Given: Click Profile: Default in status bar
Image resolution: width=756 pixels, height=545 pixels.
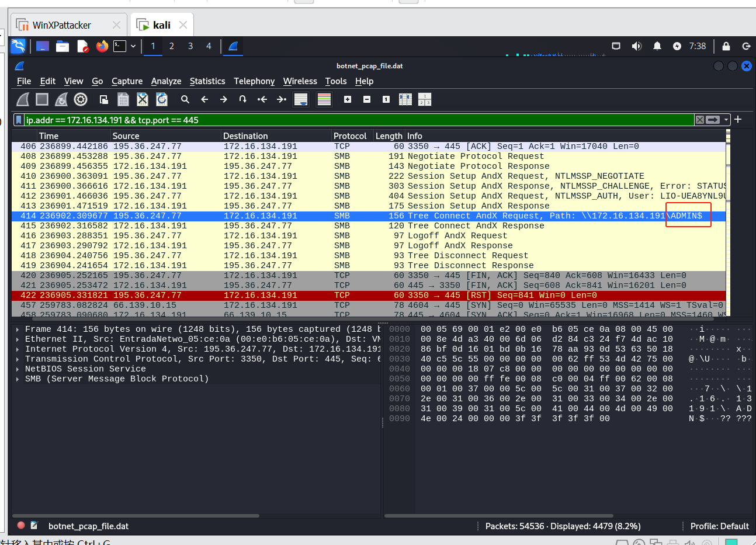Looking at the screenshot, I should click(719, 526).
